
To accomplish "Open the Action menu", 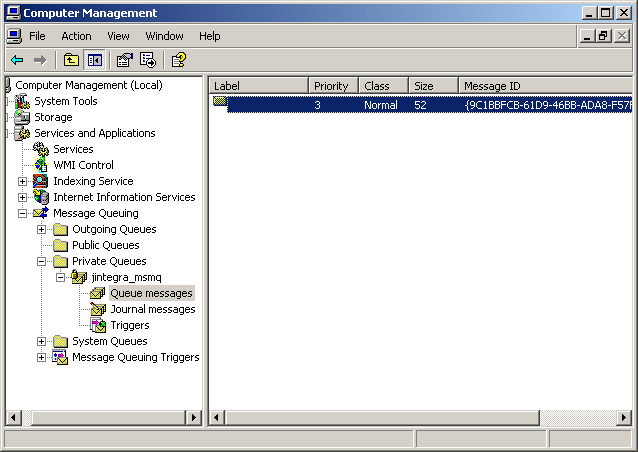I will pos(76,36).
